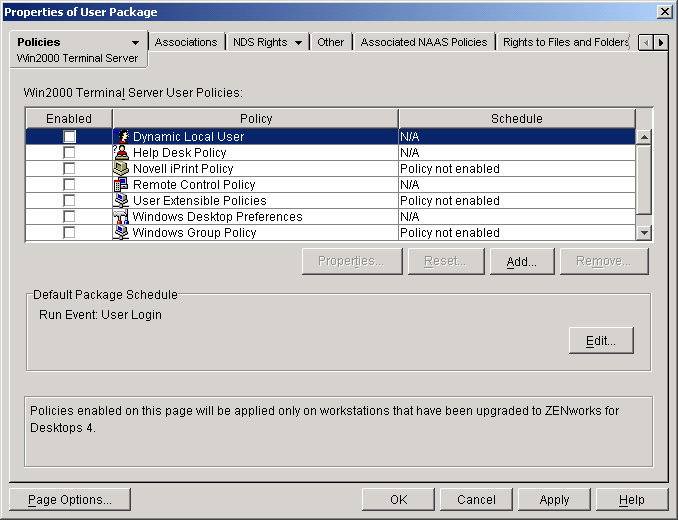Screen dimensions: 678x520
Task: Click the Dynamic Local User policy icon
Action: (122, 137)
